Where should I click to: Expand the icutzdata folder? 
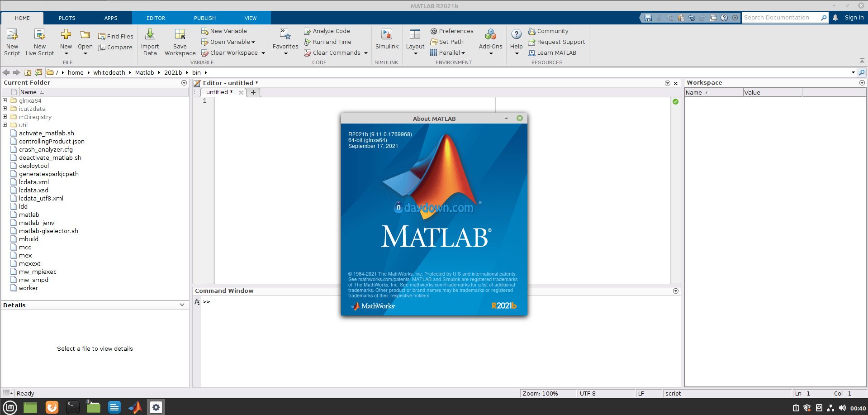click(5, 109)
